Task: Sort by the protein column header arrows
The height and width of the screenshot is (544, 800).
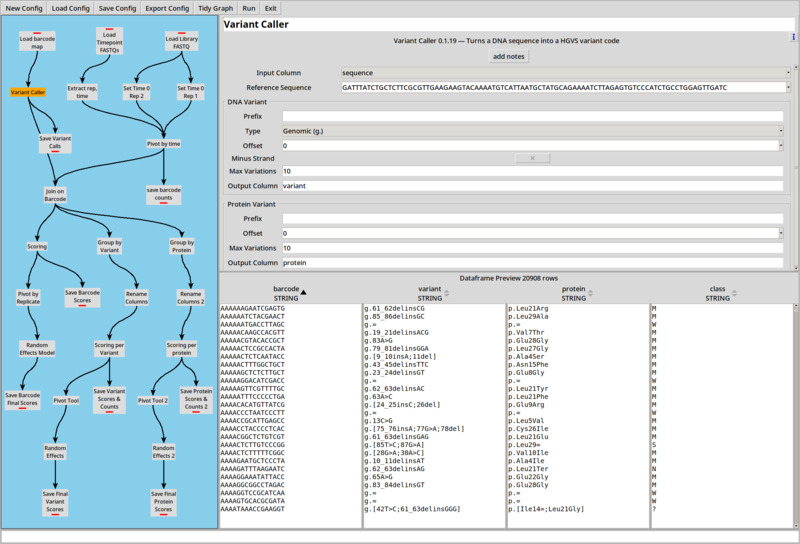Action: 590,293
